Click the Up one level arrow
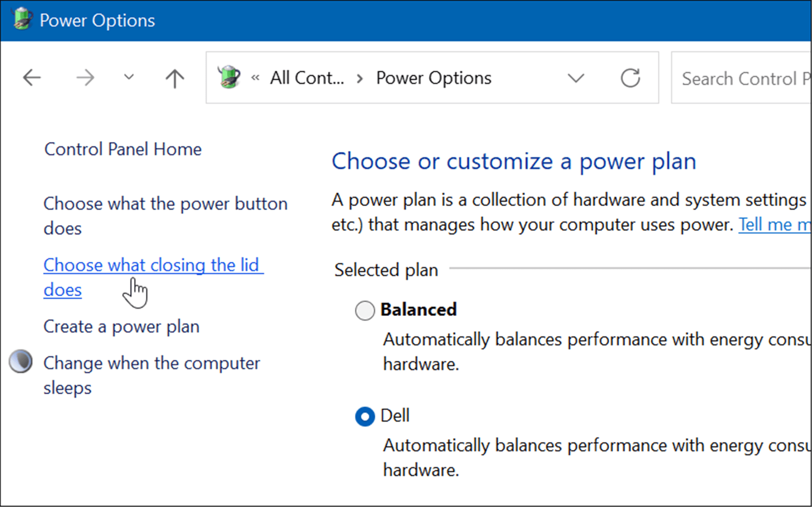Image resolution: width=812 pixels, height=507 pixels. pyautogui.click(x=175, y=78)
